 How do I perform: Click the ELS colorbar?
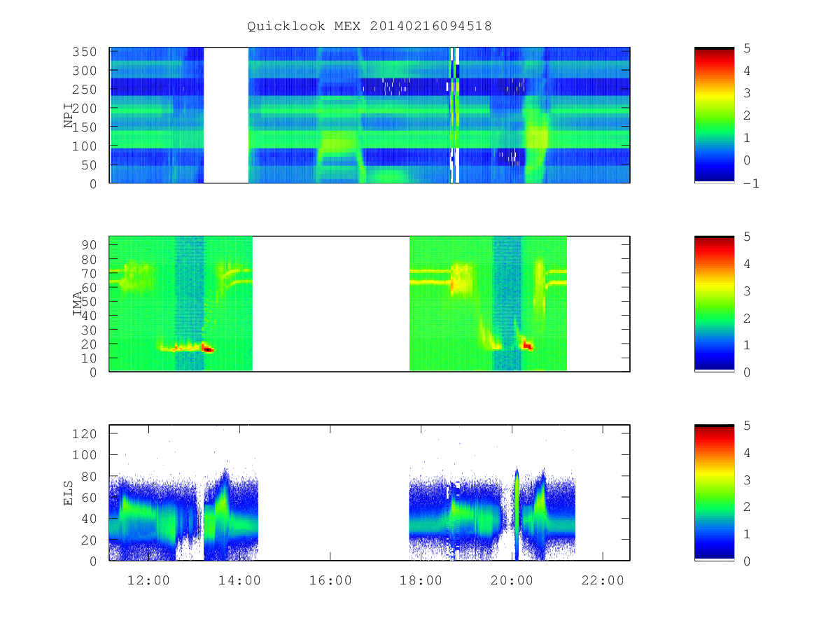(x=714, y=492)
